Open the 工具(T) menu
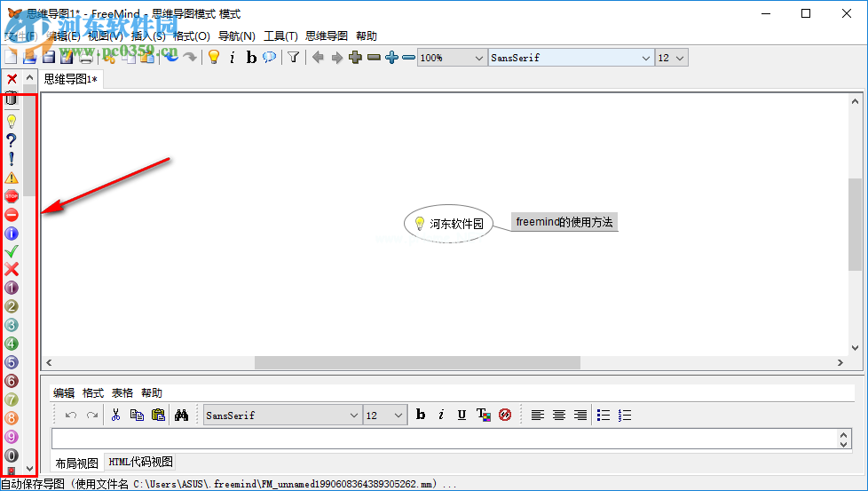 (280, 36)
